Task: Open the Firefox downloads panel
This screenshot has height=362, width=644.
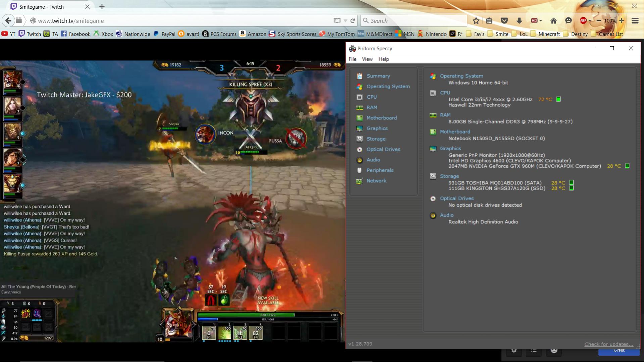Action: point(519,21)
